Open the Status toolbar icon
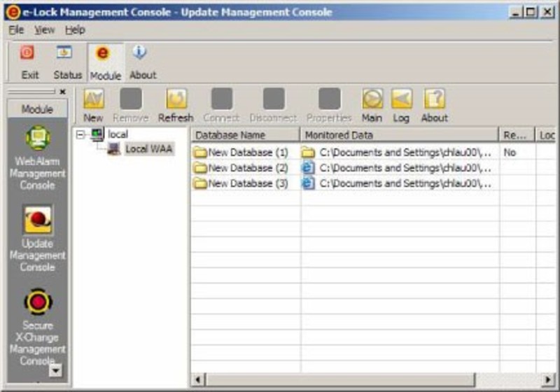The width and height of the screenshot is (560, 392). 64,52
